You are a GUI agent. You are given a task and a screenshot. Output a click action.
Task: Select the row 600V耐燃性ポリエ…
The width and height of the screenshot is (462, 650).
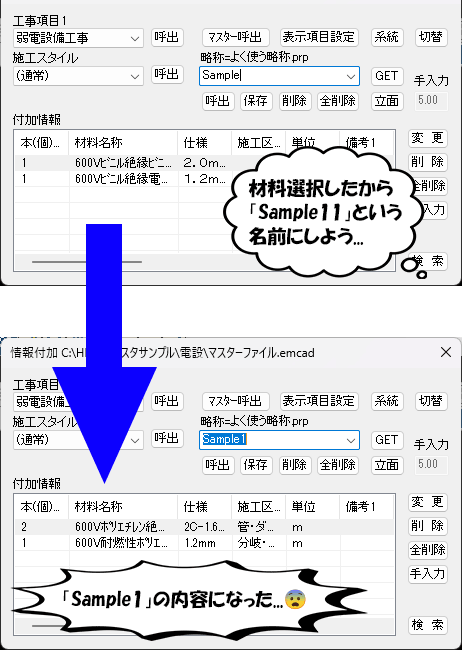[204, 543]
